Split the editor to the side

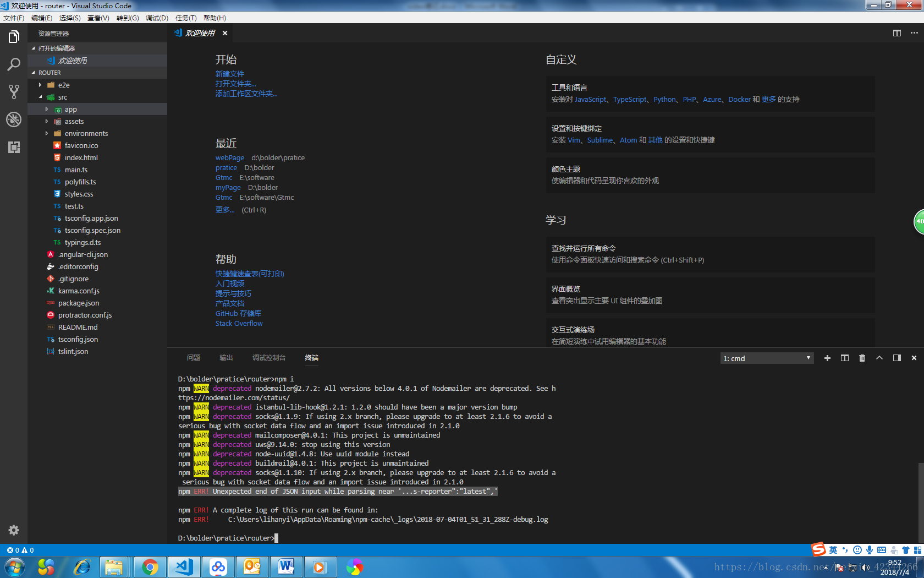pos(897,33)
